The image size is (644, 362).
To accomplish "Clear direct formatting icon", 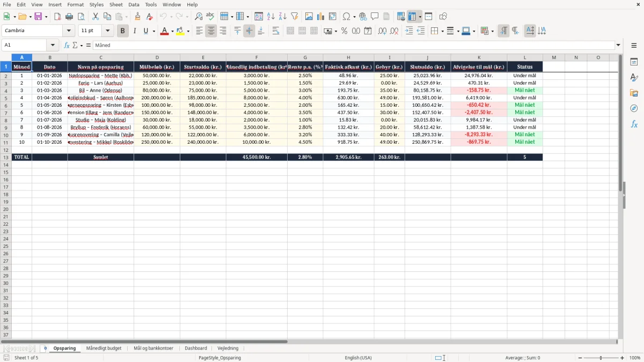I will tap(150, 17).
